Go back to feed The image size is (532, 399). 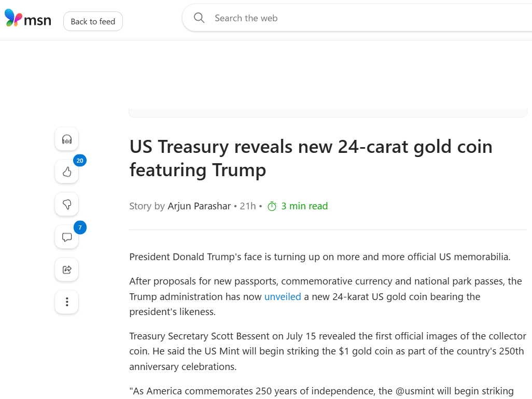[x=93, y=21]
